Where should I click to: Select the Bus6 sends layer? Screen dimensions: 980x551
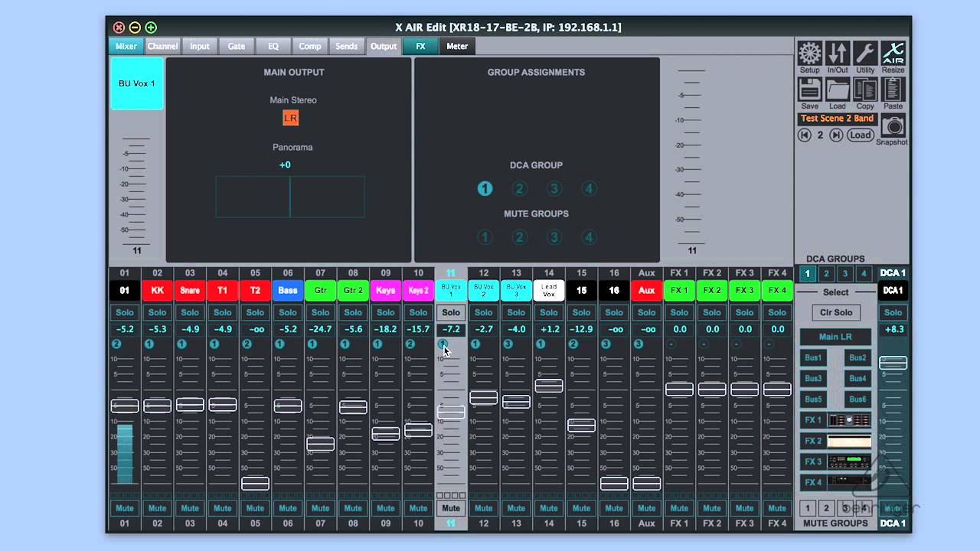click(858, 399)
